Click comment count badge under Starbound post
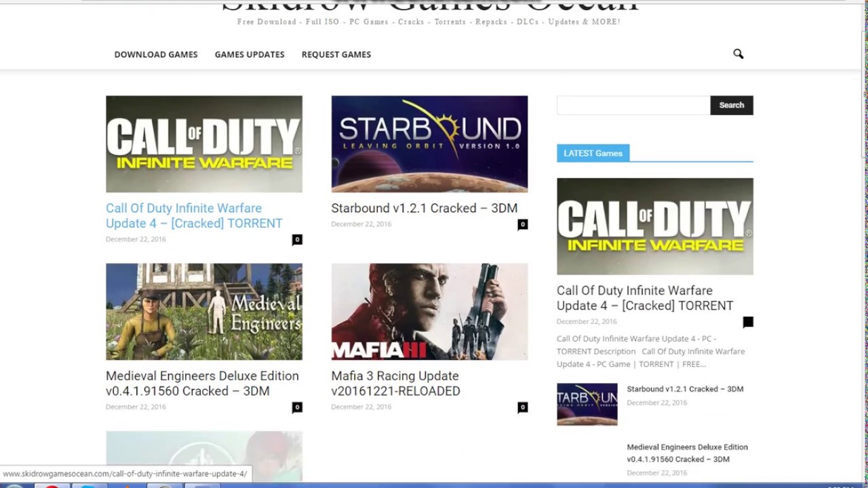 pyautogui.click(x=522, y=224)
